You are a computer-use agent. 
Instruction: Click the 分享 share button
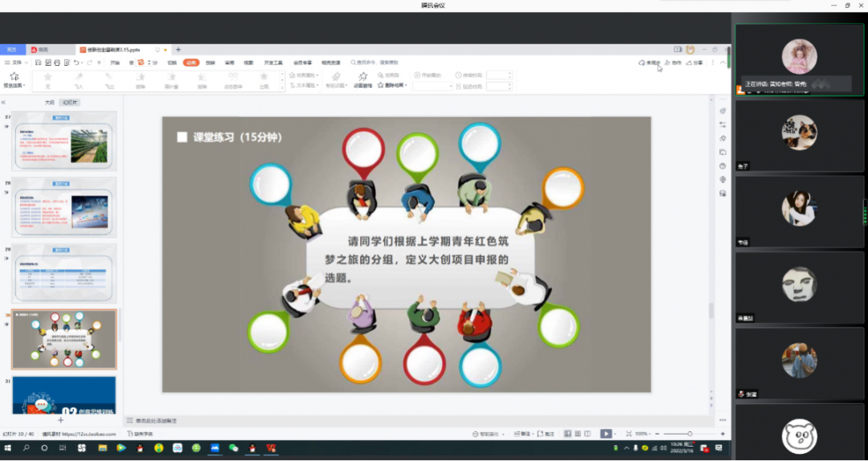[x=694, y=62]
